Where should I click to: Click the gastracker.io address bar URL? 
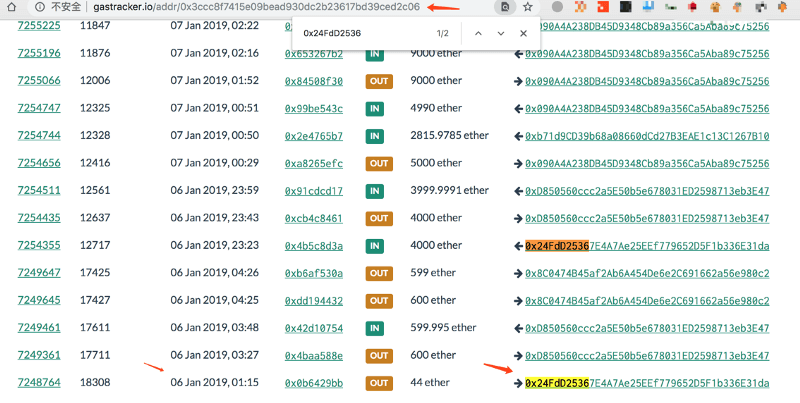pos(256,7)
